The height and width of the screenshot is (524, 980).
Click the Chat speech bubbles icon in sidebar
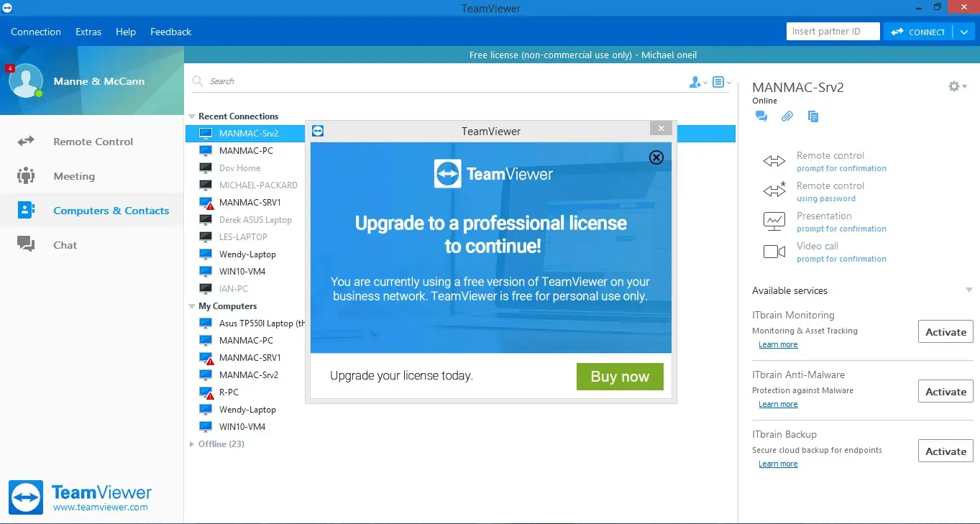26,245
